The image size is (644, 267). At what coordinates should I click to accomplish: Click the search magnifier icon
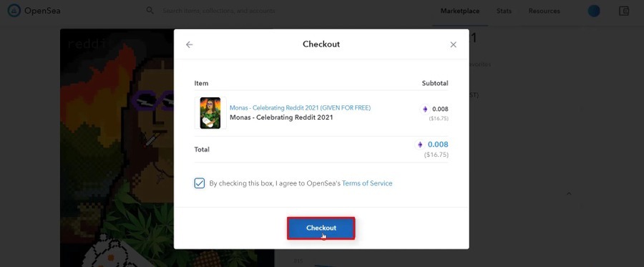[150, 11]
